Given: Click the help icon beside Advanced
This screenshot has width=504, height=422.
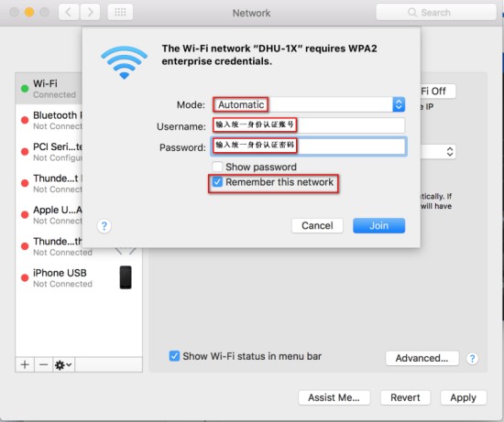Looking at the screenshot, I should (472, 359).
